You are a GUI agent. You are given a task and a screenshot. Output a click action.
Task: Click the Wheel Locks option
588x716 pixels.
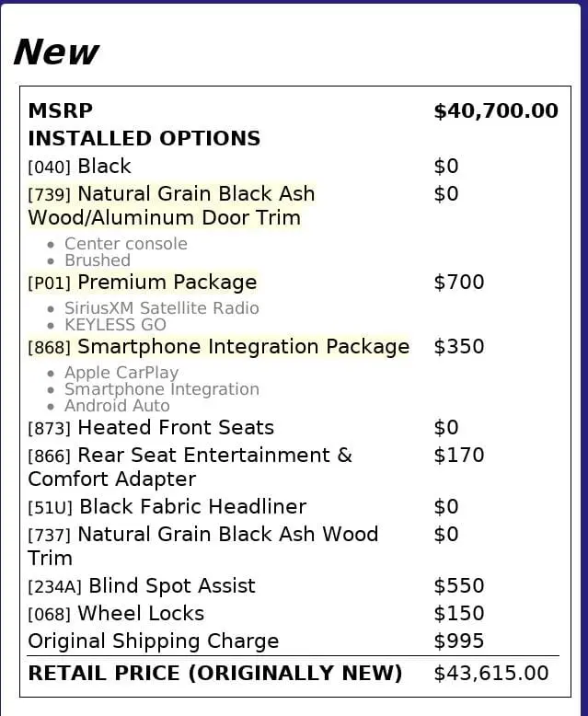coord(140,614)
